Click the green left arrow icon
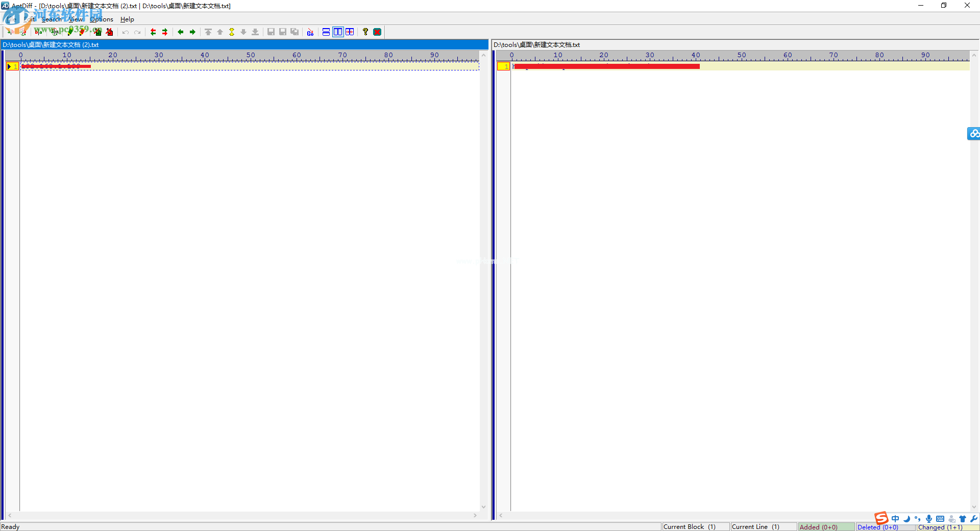This screenshot has height=531, width=980. (181, 32)
